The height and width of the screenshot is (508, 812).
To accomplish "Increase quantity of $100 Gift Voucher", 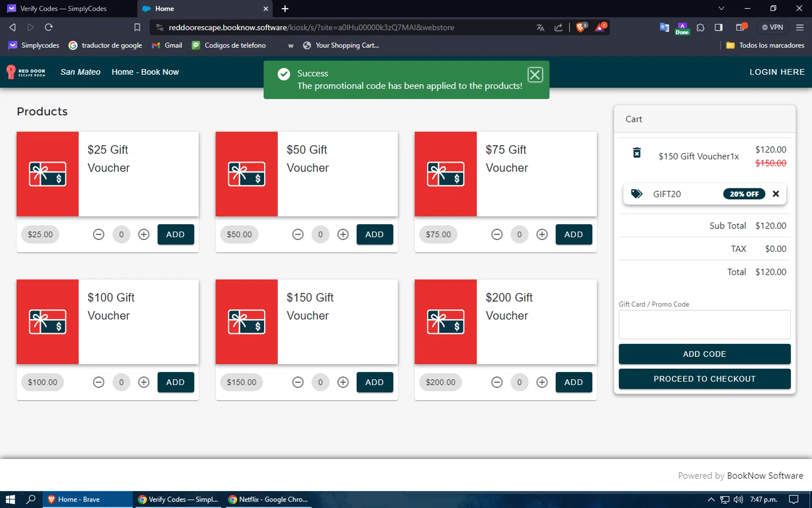I will point(144,382).
